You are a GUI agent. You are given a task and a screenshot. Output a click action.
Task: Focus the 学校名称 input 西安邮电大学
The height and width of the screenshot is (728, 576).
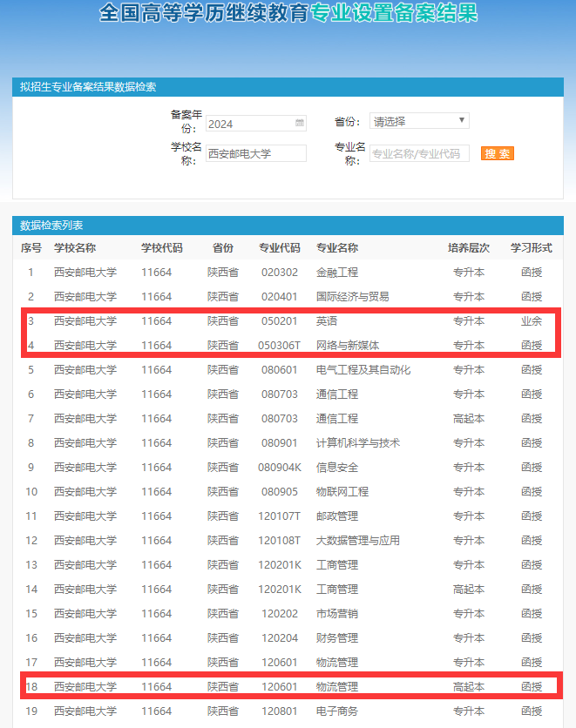pyautogui.click(x=256, y=153)
